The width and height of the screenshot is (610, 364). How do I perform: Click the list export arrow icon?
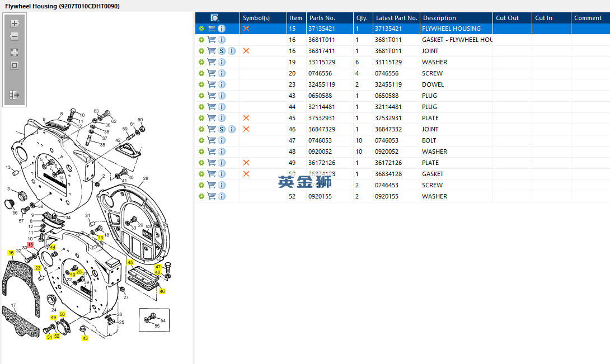pyautogui.click(x=15, y=96)
